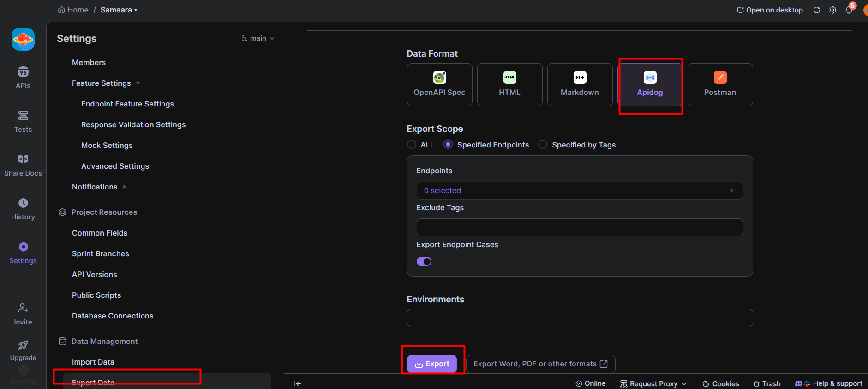Select HTML data format

[509, 84]
